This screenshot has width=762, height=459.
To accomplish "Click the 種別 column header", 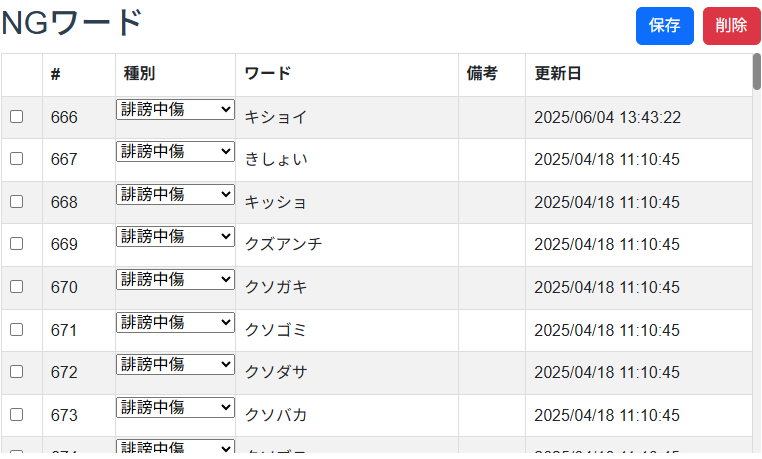I will point(139,74).
